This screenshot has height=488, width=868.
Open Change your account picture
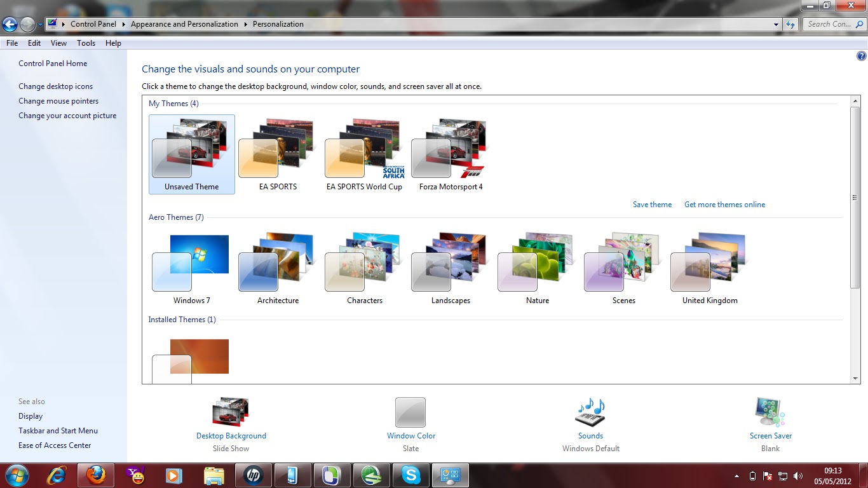pyautogui.click(x=67, y=116)
